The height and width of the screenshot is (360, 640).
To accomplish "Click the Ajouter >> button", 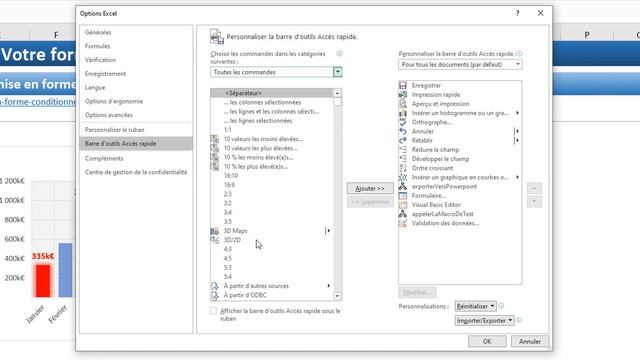I will [x=370, y=189].
